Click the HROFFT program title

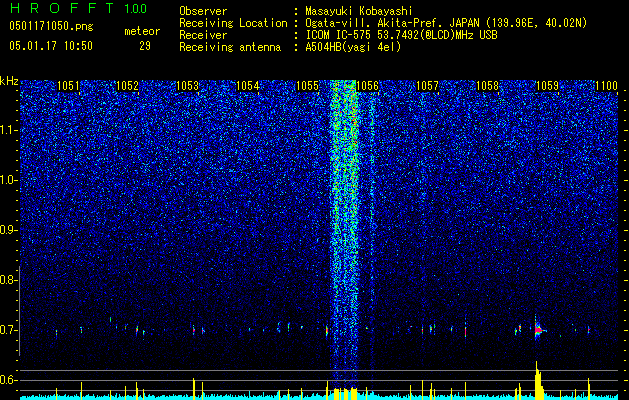[62, 8]
